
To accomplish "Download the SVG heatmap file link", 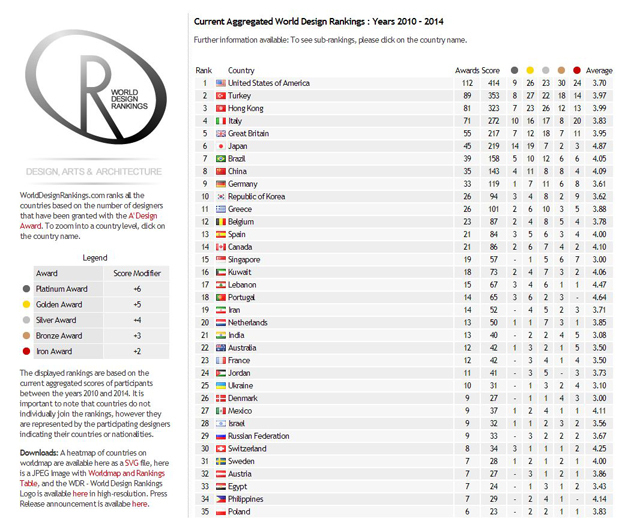I will pos(131,463).
